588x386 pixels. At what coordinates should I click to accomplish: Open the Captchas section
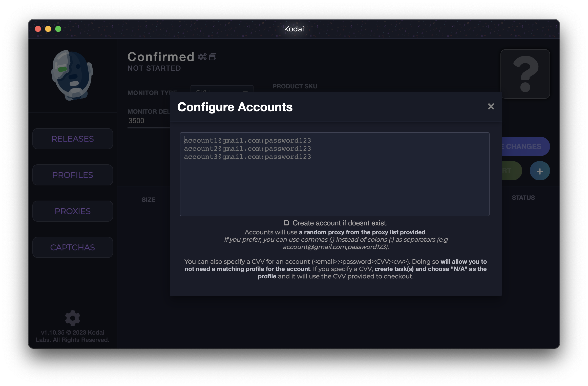(x=73, y=247)
